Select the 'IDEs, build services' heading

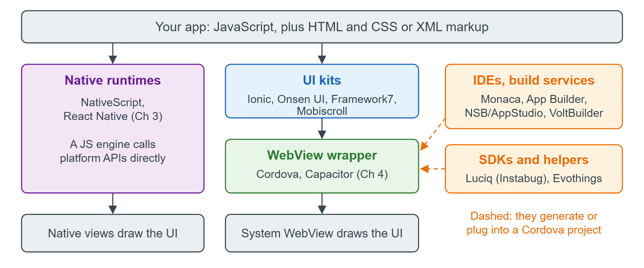534,80
